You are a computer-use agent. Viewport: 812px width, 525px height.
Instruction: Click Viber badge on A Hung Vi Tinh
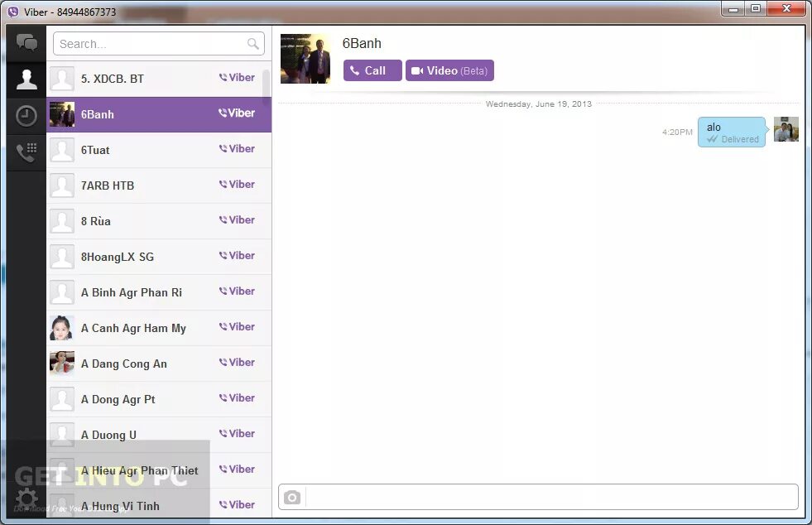pyautogui.click(x=237, y=505)
